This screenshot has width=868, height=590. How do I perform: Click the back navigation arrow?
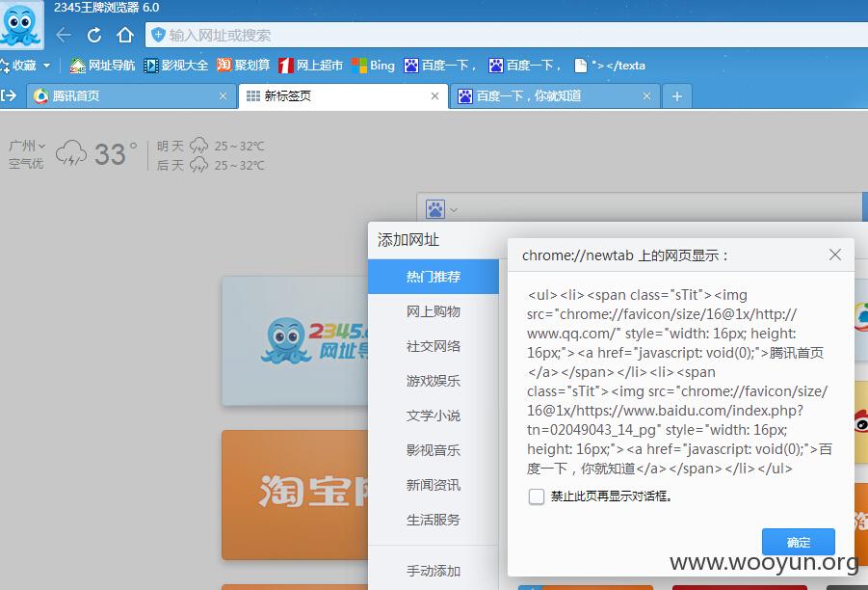(x=64, y=35)
